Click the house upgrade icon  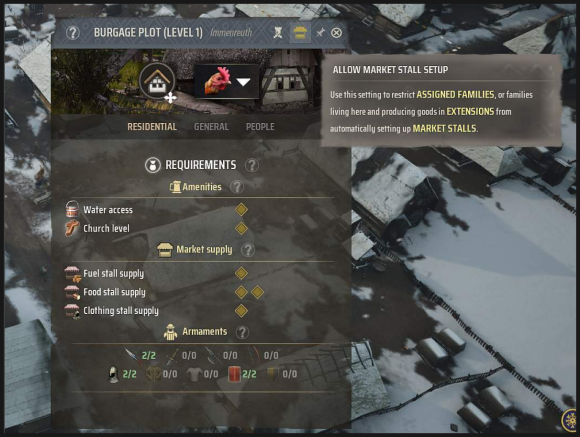157,81
